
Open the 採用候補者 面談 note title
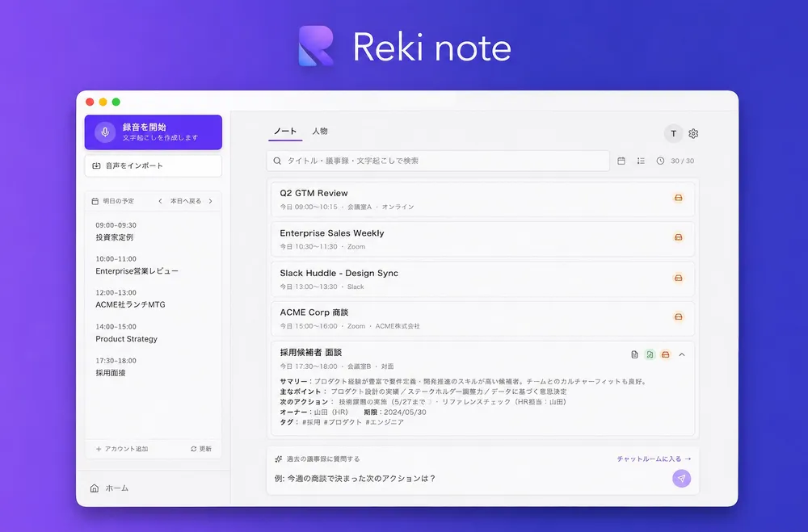[311, 353]
